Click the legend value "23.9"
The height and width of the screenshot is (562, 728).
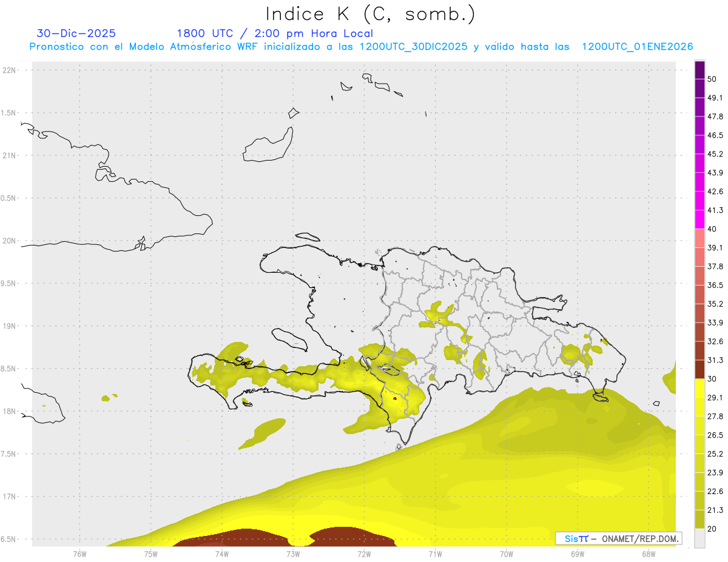click(x=715, y=472)
